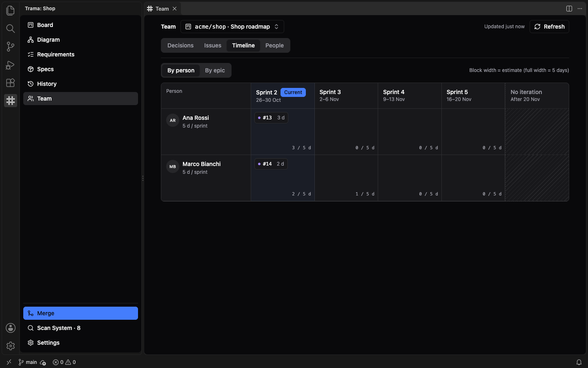
Task: Close the Team editor tab
Action: (175, 9)
